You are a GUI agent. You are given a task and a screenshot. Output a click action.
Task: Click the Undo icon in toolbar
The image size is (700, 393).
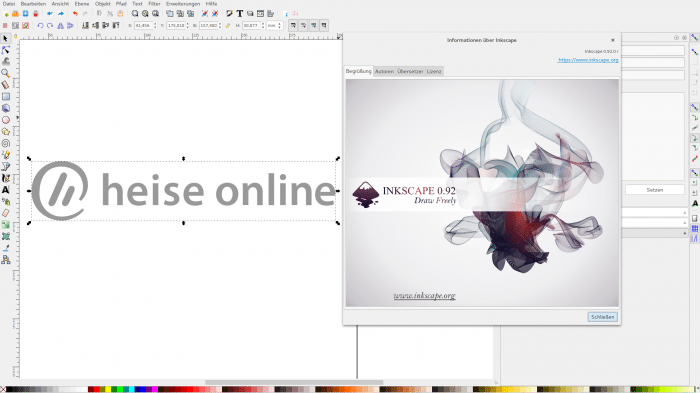point(75,14)
